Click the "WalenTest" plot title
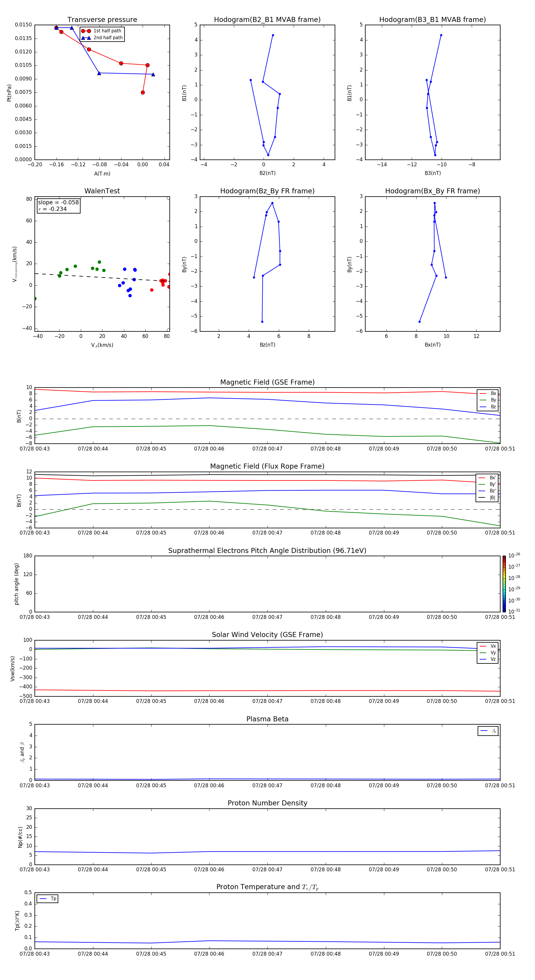The width and height of the screenshot is (535, 980). tap(102, 191)
